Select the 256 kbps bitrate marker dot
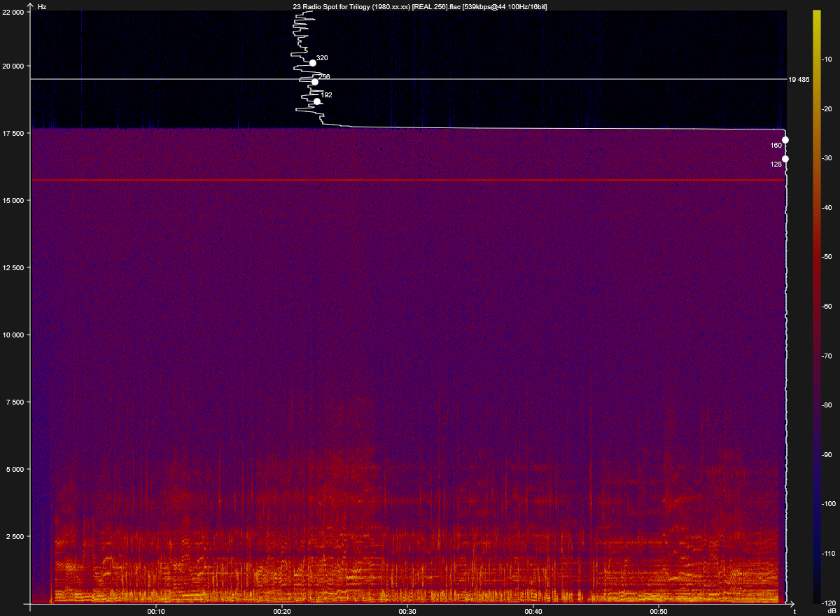This screenshot has height=616, width=840. pyautogui.click(x=315, y=82)
